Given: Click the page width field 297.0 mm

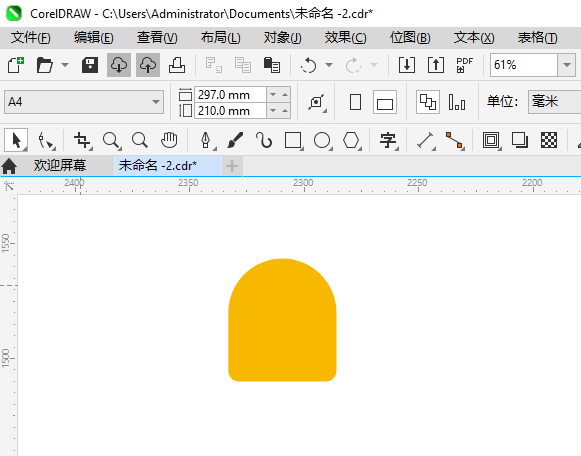Looking at the screenshot, I should (x=230, y=95).
